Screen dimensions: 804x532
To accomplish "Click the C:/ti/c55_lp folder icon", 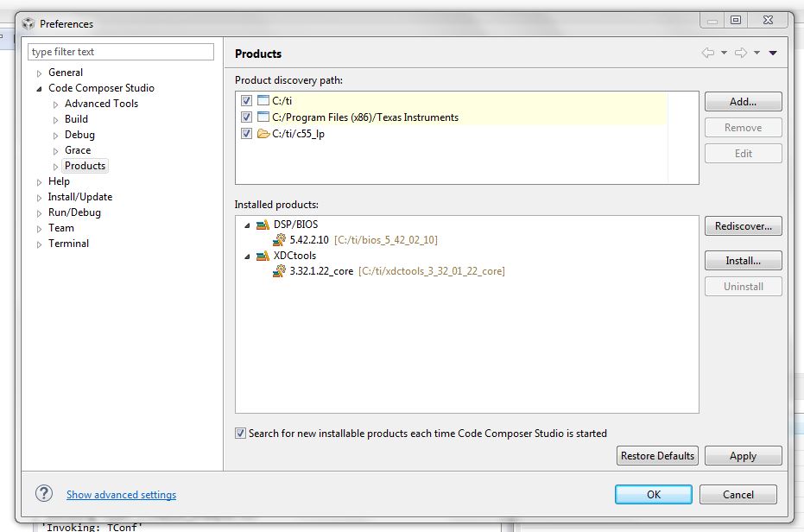I will (263, 134).
